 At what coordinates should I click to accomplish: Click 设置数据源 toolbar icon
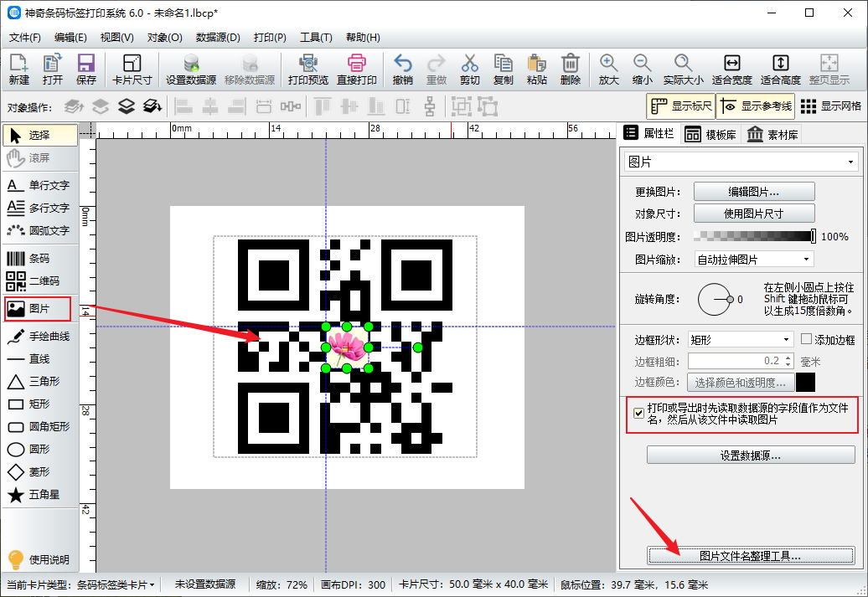191,69
